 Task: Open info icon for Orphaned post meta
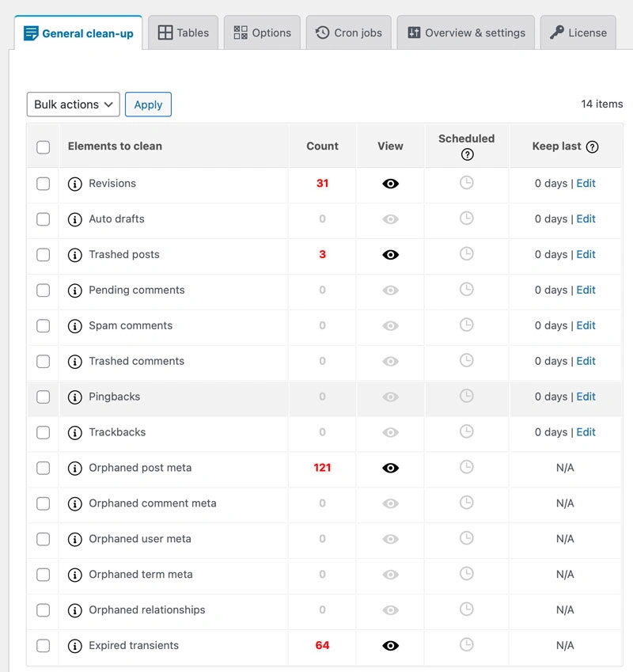(x=74, y=469)
